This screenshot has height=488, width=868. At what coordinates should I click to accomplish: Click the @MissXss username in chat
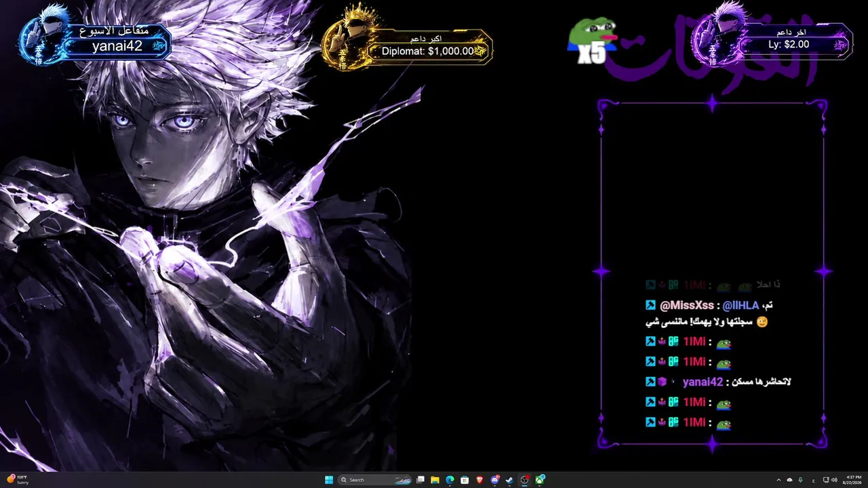click(686, 306)
